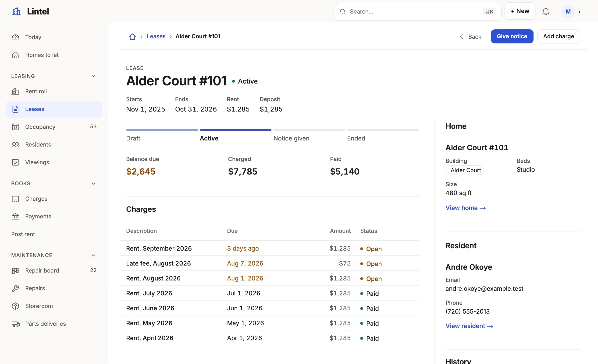Click the Lintel building logo icon
598x364 pixels.
coord(16,11)
